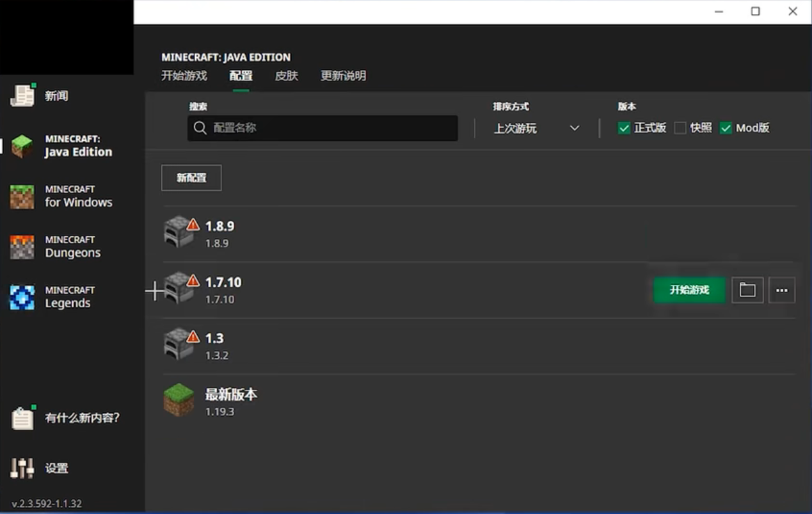Open the 更新说明 patch notes tab
The image size is (812, 514).
tap(343, 76)
